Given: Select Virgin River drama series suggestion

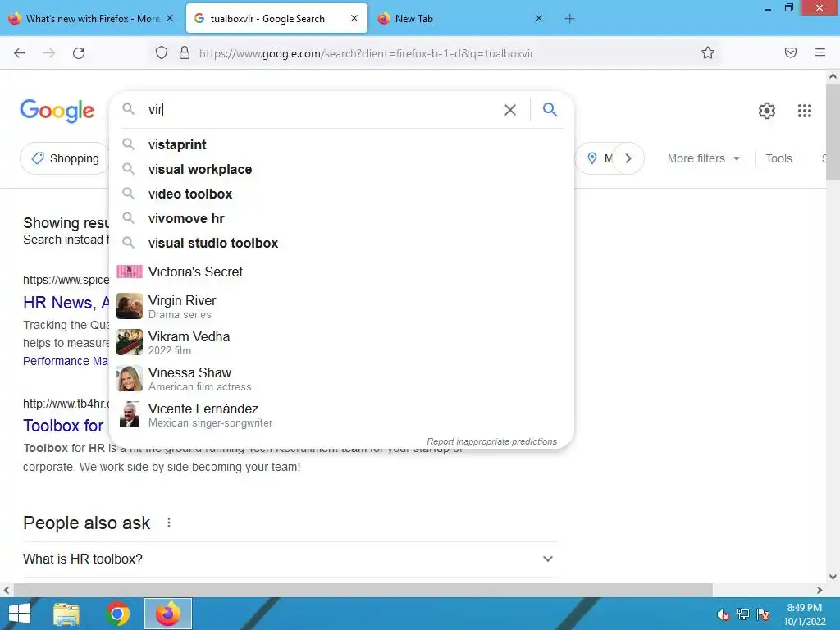Looking at the screenshot, I should (x=341, y=307).
